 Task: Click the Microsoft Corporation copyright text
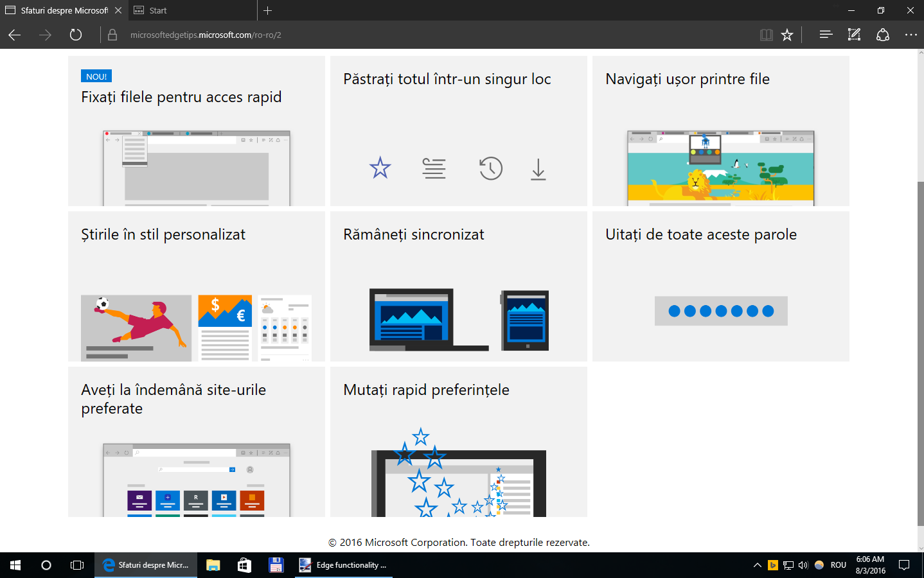(x=459, y=542)
